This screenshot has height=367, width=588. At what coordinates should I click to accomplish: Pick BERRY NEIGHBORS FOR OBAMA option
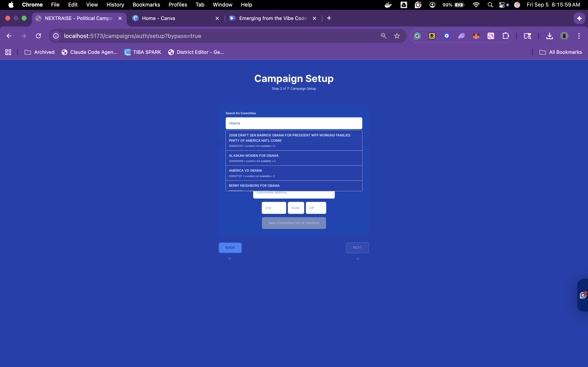click(x=294, y=186)
